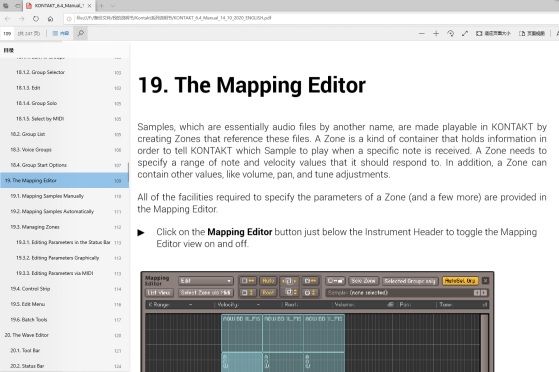
Task: Go back in browser history
Action: coord(7,19)
